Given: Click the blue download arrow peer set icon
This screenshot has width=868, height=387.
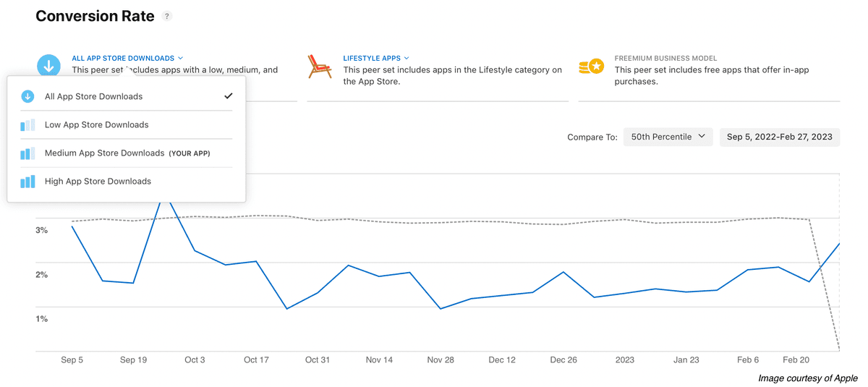Looking at the screenshot, I should click(48, 66).
